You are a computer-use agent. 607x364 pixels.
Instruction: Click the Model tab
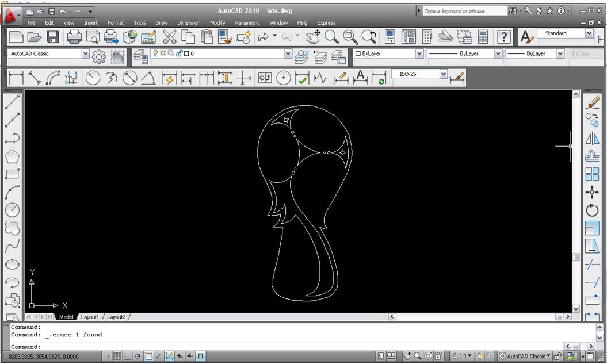pyautogui.click(x=66, y=317)
